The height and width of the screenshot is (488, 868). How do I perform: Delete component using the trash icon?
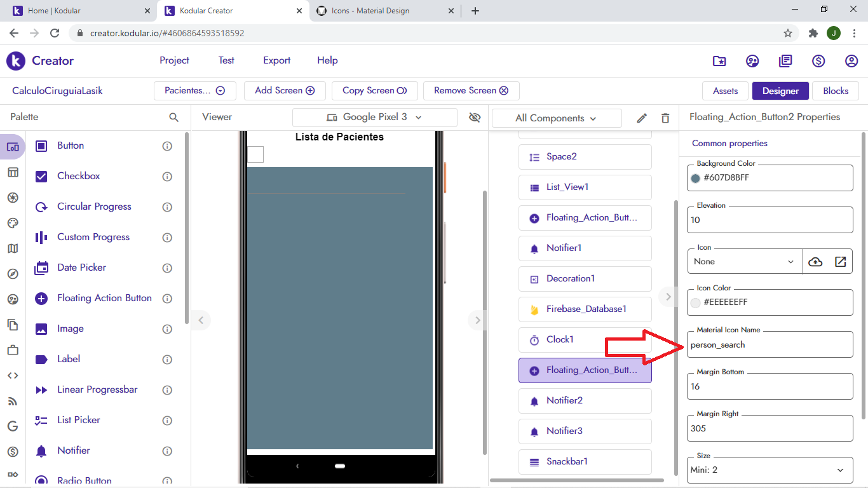click(x=665, y=118)
